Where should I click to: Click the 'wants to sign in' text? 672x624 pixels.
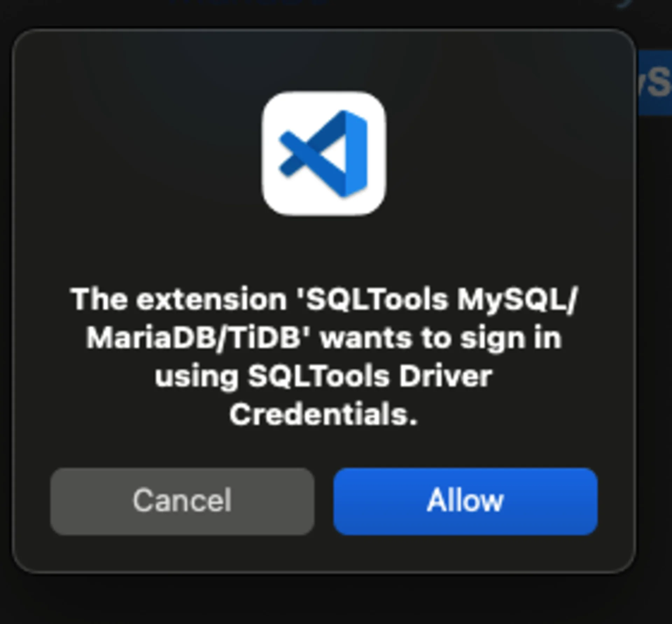coord(441,338)
